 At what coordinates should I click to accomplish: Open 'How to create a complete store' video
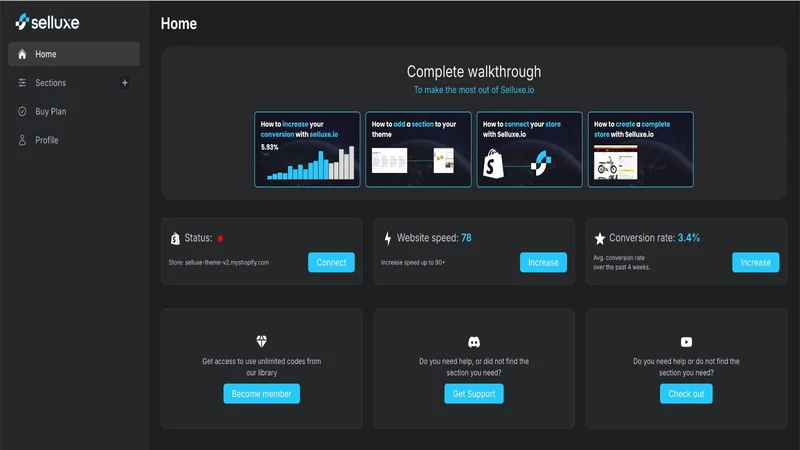(x=641, y=149)
